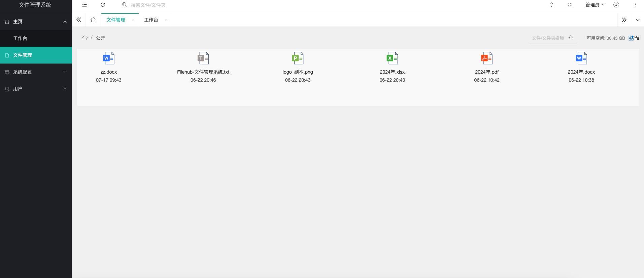This screenshot has width=644, height=278.
Task: Collapse the sidebar with the menu fold icon
Action: point(84,5)
